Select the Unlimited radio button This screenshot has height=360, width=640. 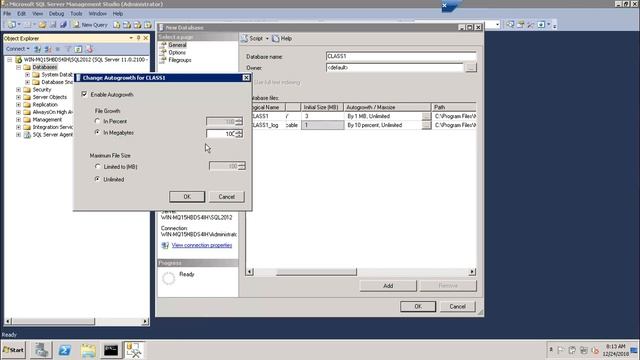coord(97,179)
